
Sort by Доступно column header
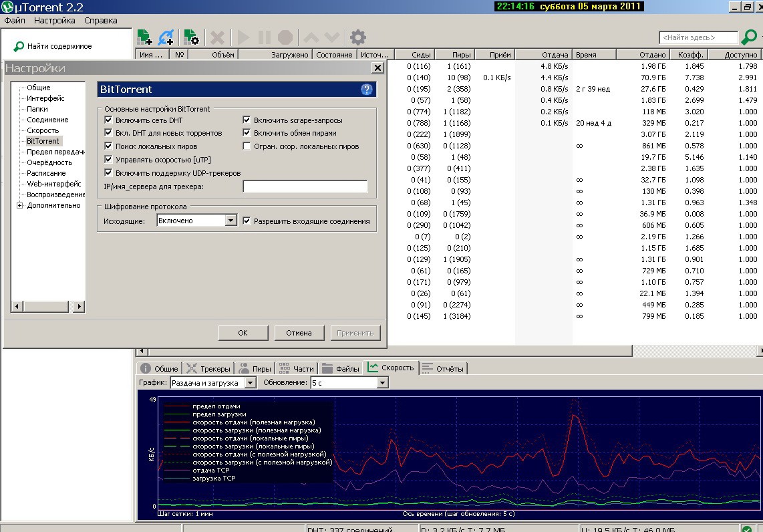click(x=735, y=55)
